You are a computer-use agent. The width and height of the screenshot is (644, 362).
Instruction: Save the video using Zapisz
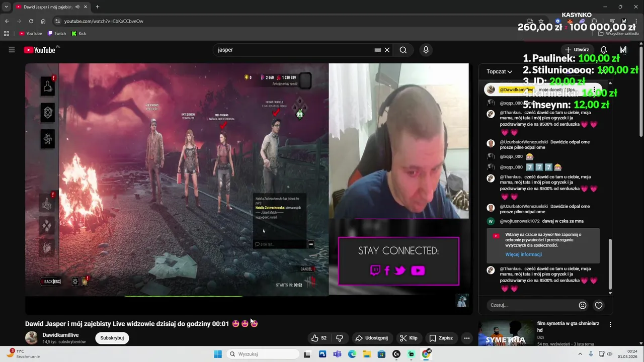[x=441, y=338]
